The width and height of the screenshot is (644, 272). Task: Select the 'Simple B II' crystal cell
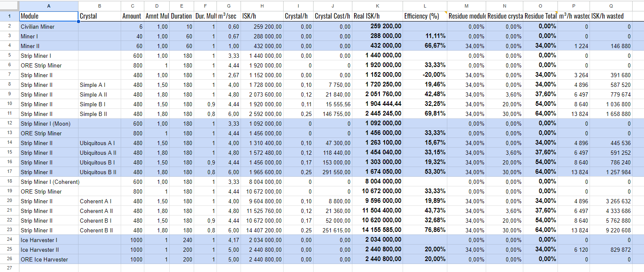(99, 114)
